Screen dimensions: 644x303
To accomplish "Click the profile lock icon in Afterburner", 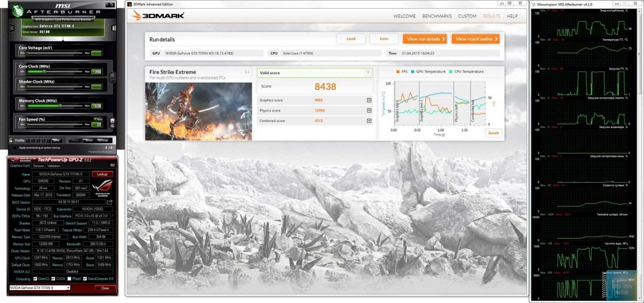I will 11,140.
